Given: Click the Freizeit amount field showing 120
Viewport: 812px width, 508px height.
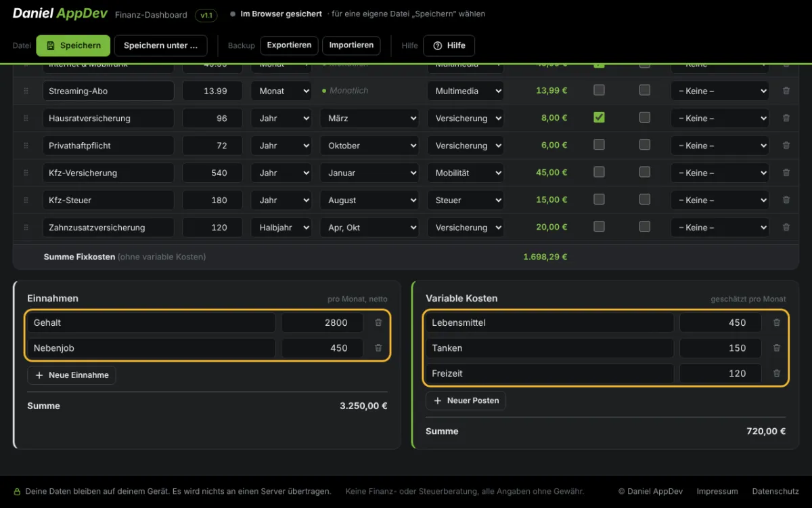Looking at the screenshot, I should pyautogui.click(x=721, y=373).
